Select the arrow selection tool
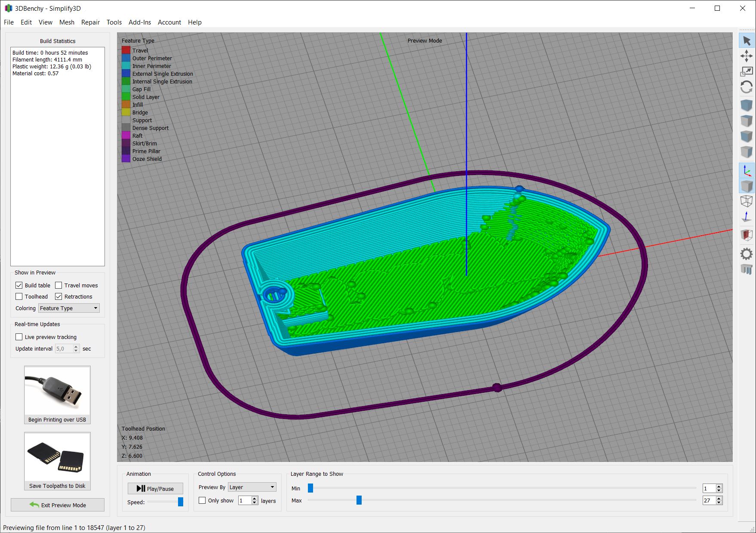Screen dimensions: 756x533 [x=747, y=41]
